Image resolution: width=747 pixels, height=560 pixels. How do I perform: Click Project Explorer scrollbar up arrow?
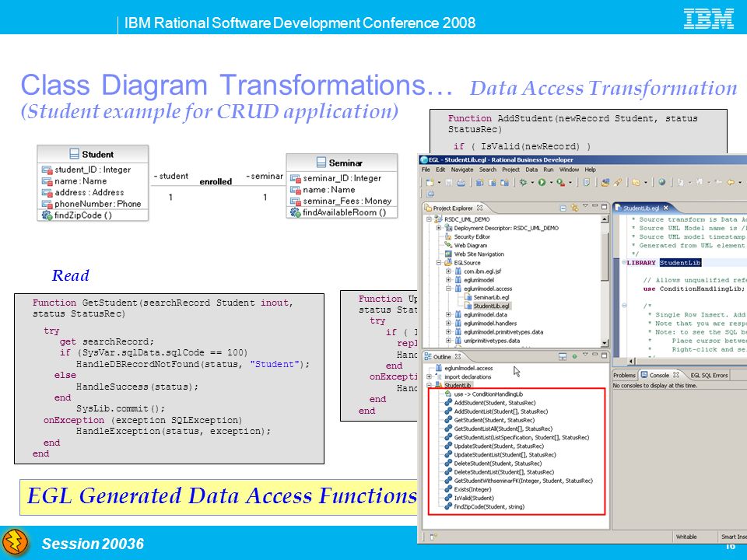[605, 219]
